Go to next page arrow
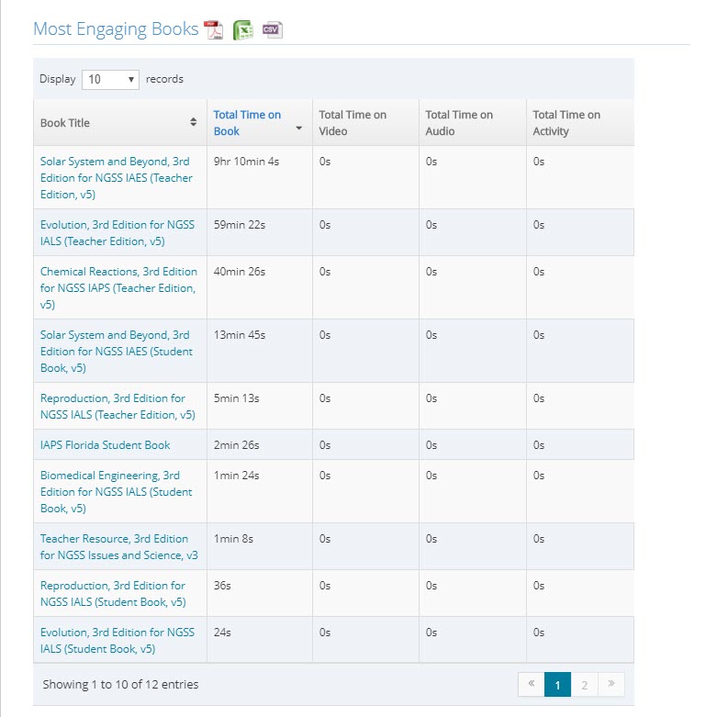The image size is (728, 717). click(x=611, y=684)
